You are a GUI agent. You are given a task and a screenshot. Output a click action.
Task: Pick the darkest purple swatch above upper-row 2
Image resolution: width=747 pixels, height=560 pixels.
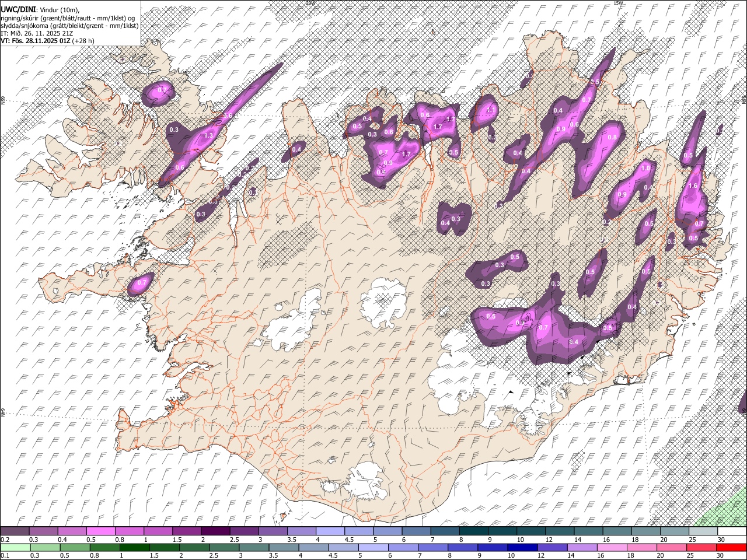(x=214, y=531)
